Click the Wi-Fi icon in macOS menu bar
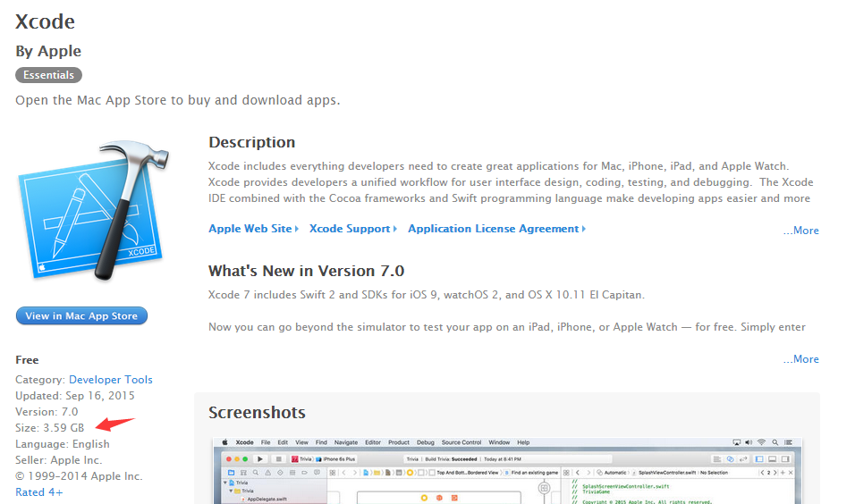 coord(761,442)
